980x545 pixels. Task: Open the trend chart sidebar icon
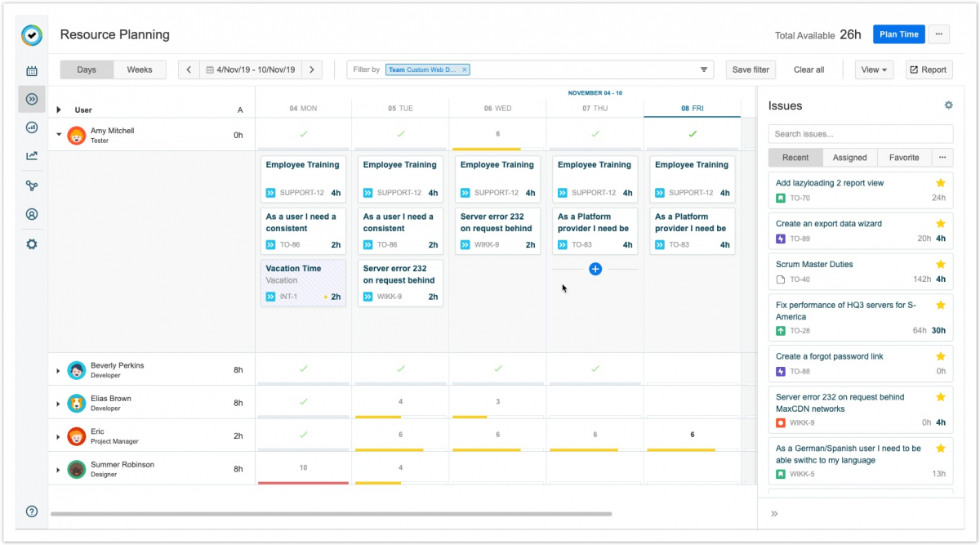(32, 156)
